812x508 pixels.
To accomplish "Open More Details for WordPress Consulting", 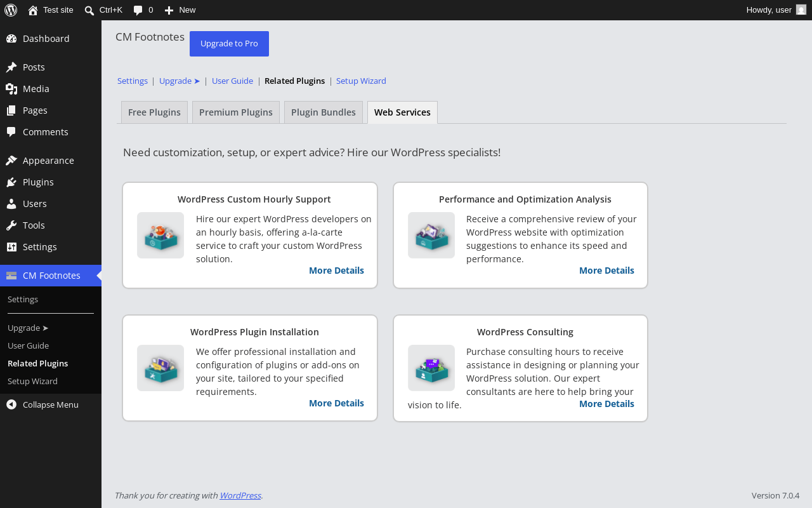I will click(606, 404).
